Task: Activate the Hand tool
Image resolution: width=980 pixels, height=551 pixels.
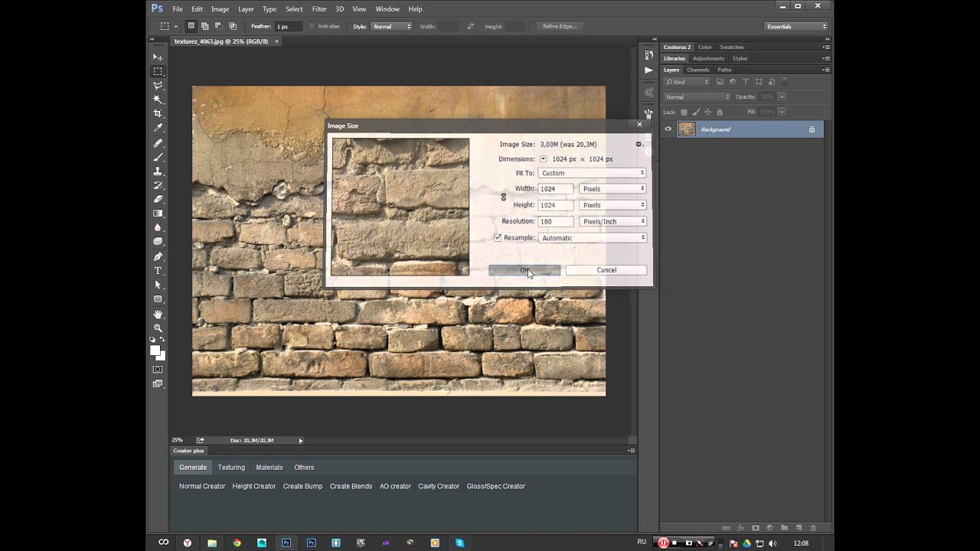Action: tap(158, 314)
